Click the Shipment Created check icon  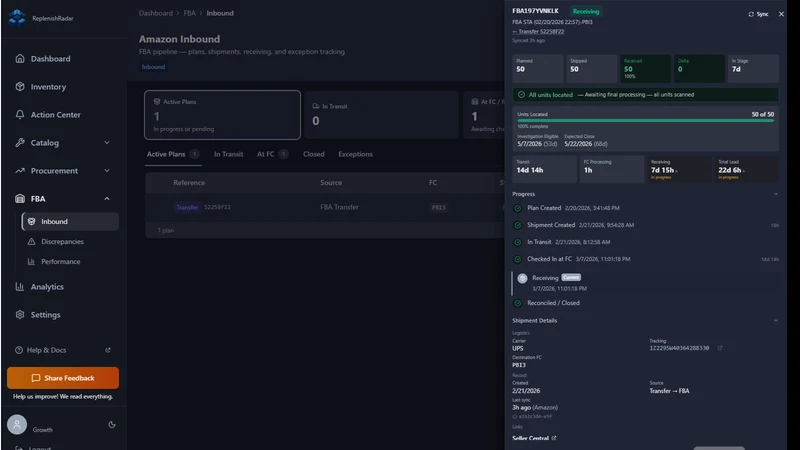tap(517, 225)
